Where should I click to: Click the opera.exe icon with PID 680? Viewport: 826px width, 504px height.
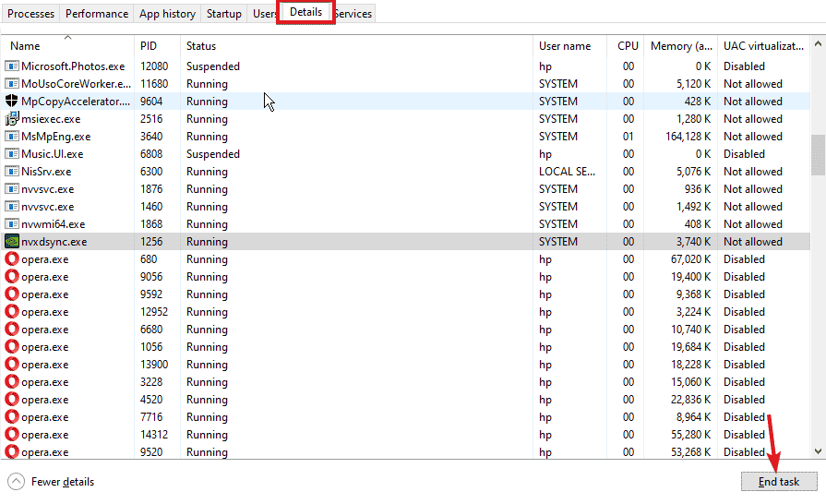pyautogui.click(x=12, y=258)
